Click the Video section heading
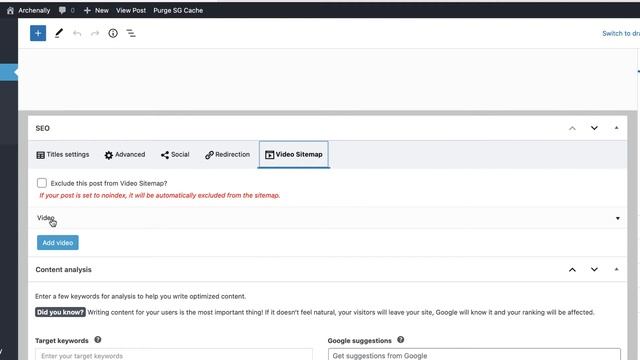 tap(46, 218)
